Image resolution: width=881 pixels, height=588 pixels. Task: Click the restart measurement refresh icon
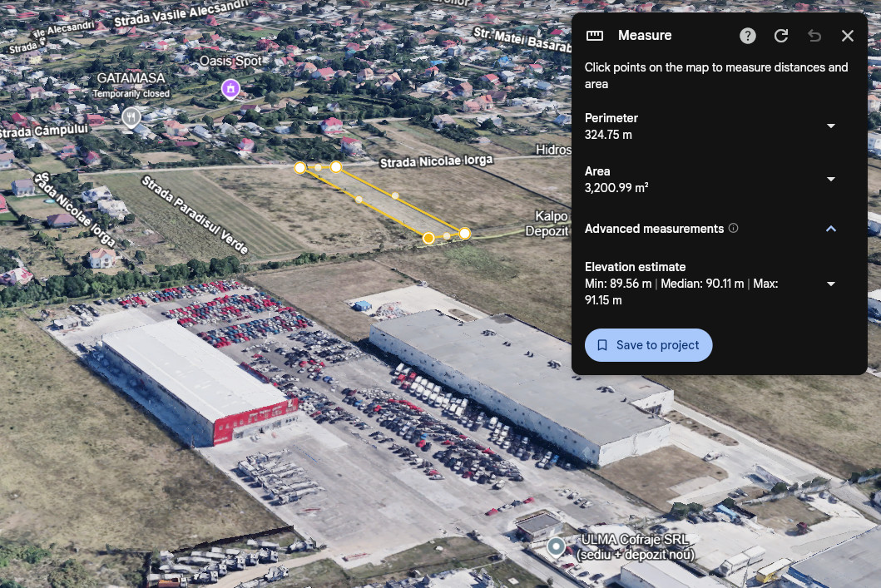781,36
